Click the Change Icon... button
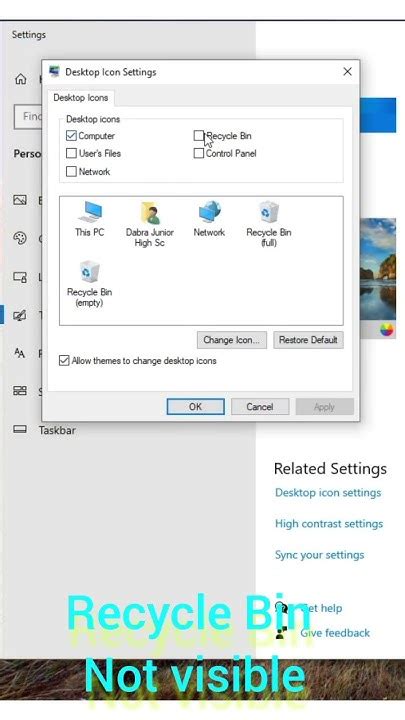This screenshot has width=405, height=720. [231, 340]
